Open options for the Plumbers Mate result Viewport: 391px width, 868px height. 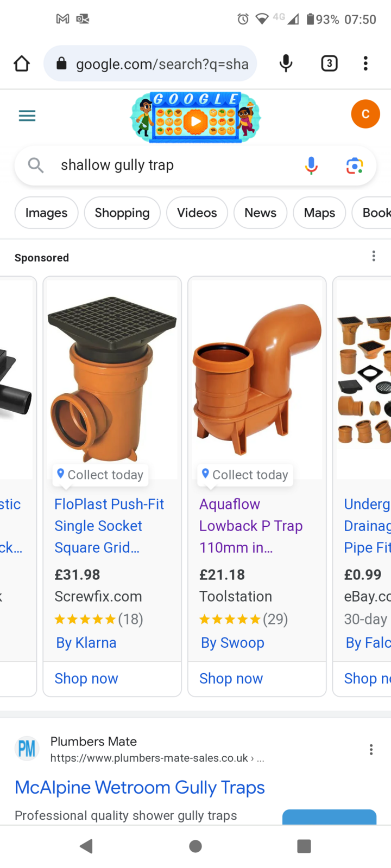[371, 749]
